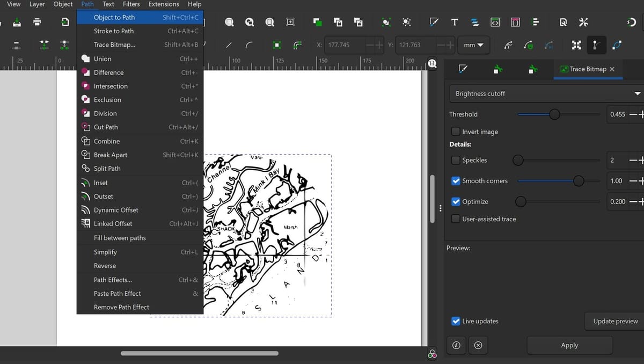
Task: Click the Threshold slider handle
Action: (554, 114)
